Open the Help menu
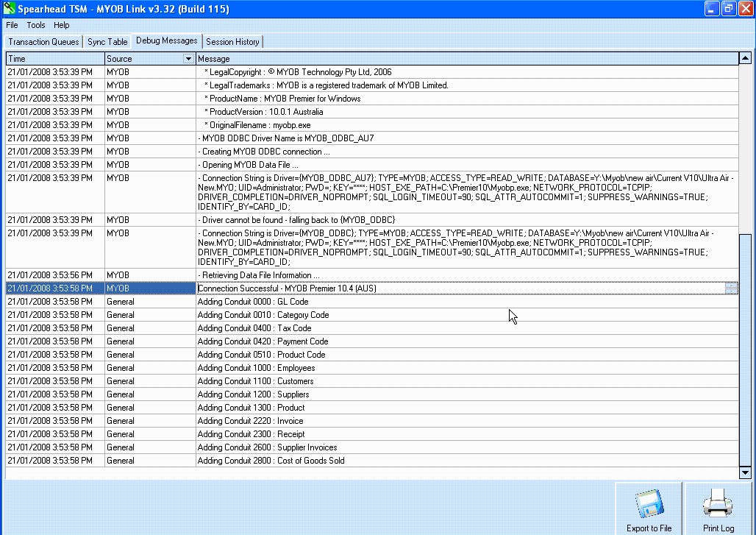 [61, 25]
